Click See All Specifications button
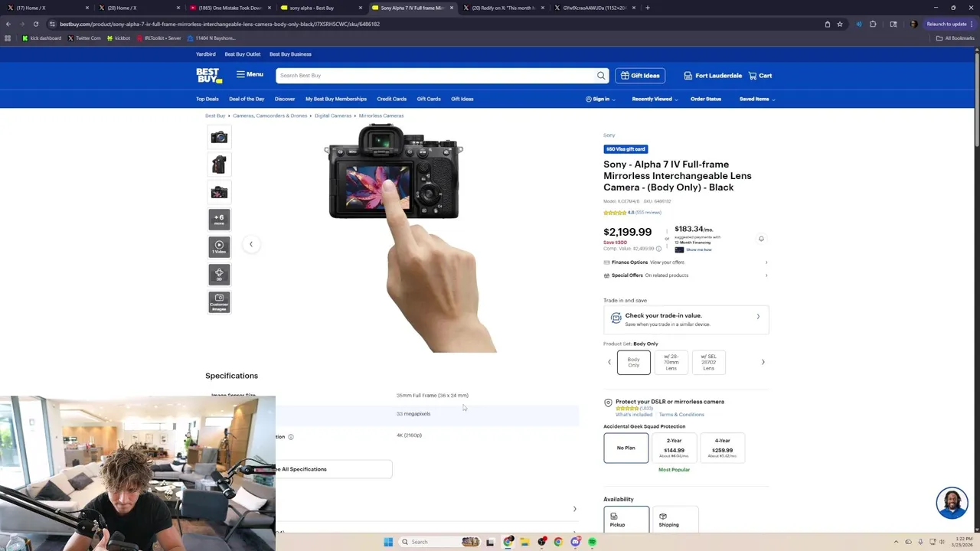 (x=334, y=469)
